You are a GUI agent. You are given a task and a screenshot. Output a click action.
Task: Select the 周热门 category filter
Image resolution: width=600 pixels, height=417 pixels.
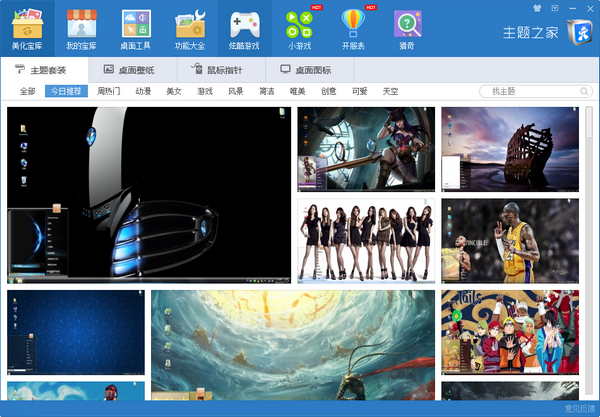109,91
